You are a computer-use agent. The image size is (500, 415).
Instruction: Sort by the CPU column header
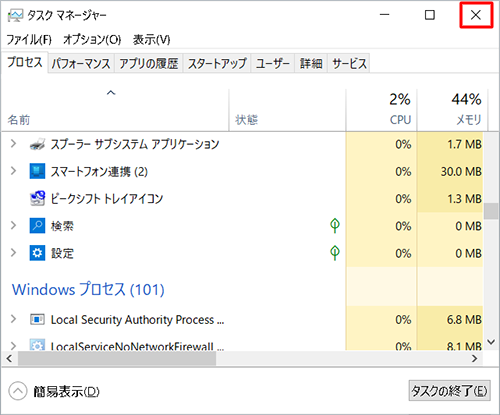tap(381, 110)
